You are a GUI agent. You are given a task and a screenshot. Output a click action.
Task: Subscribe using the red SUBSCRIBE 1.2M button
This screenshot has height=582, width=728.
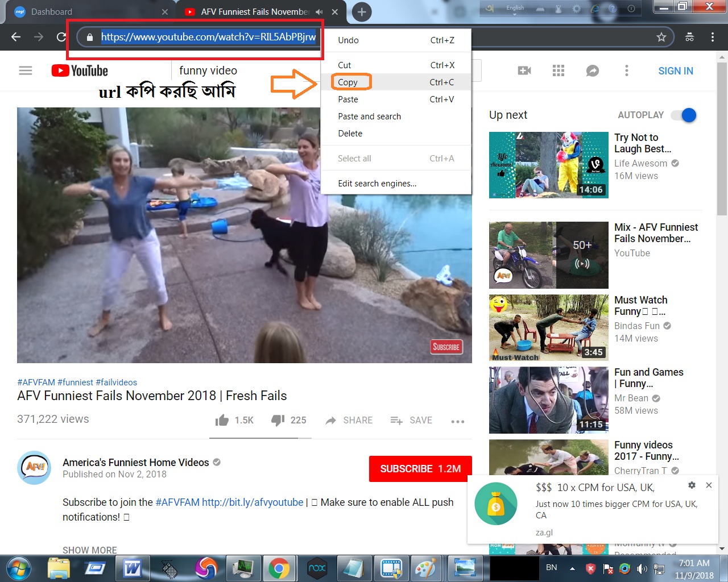click(x=420, y=469)
